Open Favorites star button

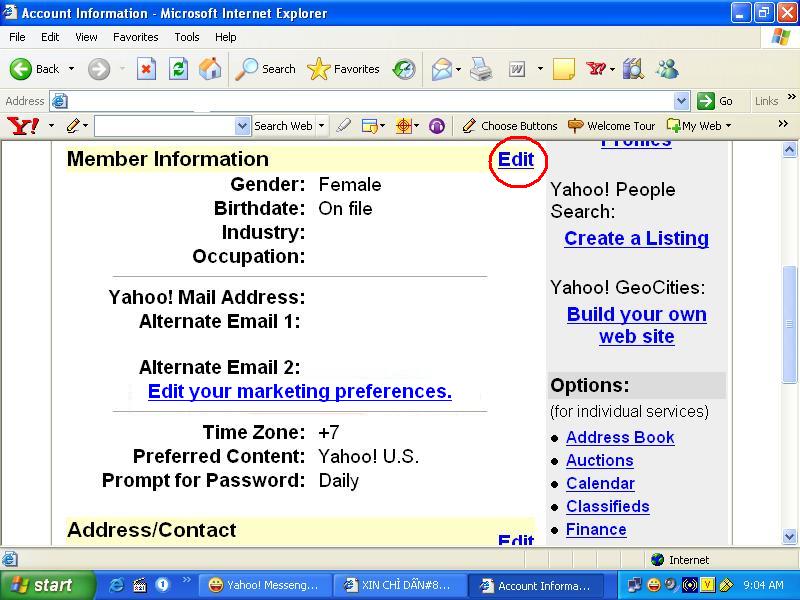coord(343,69)
